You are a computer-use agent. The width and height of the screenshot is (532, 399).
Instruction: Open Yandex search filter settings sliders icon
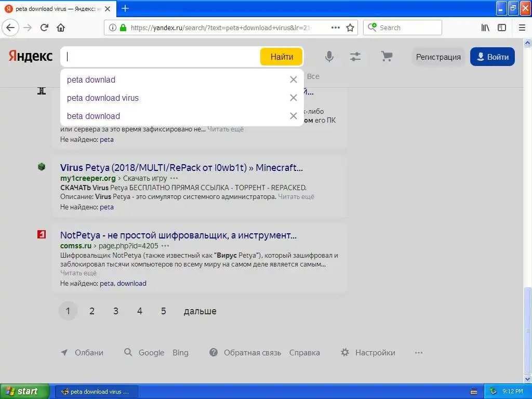(x=355, y=56)
